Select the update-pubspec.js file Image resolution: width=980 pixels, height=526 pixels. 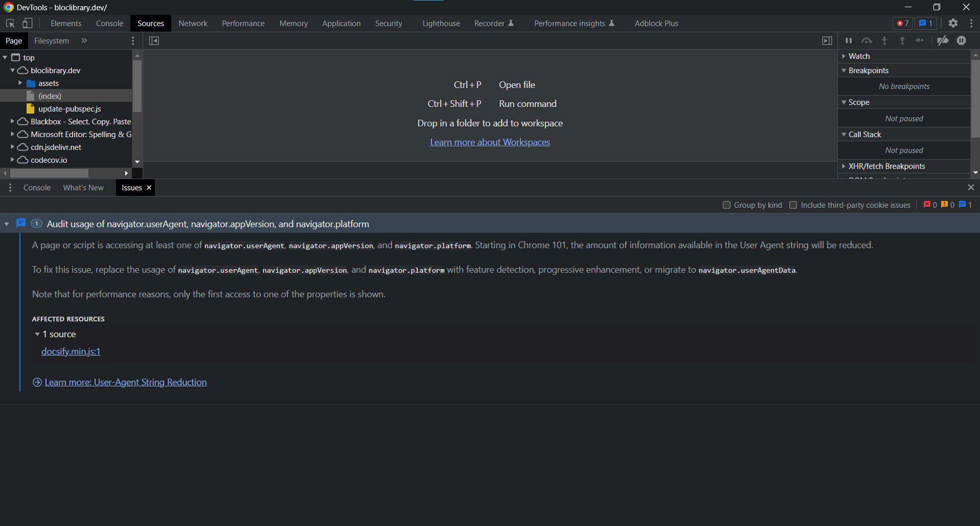[x=70, y=108]
